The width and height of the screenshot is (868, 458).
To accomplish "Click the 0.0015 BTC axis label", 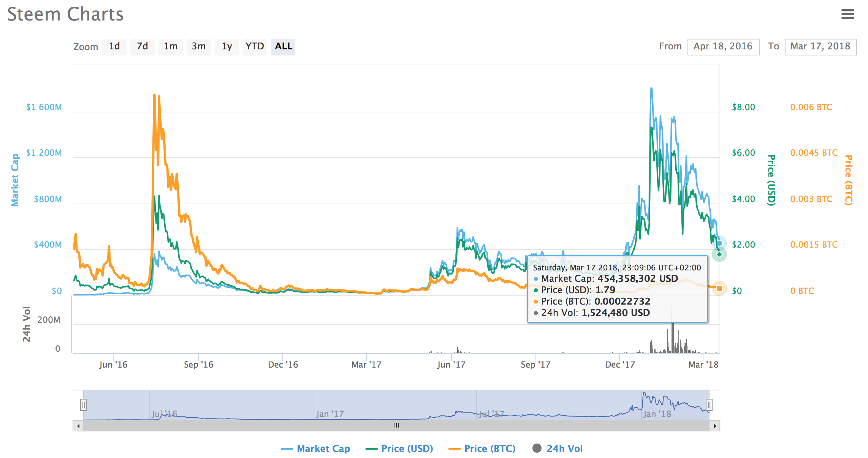I will click(x=814, y=245).
